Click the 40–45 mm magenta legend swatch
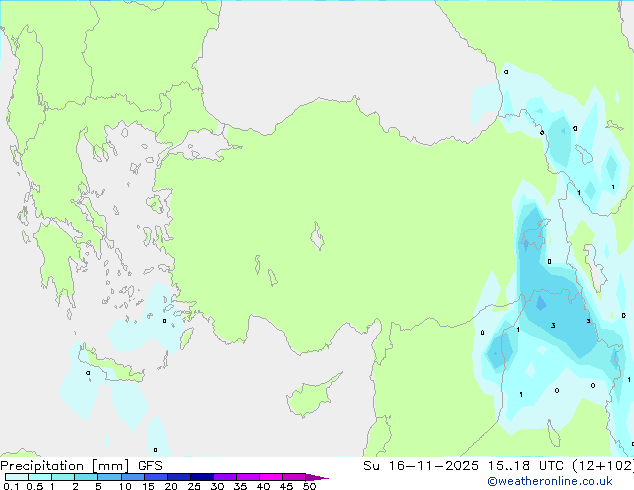This screenshot has width=634, height=490. 271,477
